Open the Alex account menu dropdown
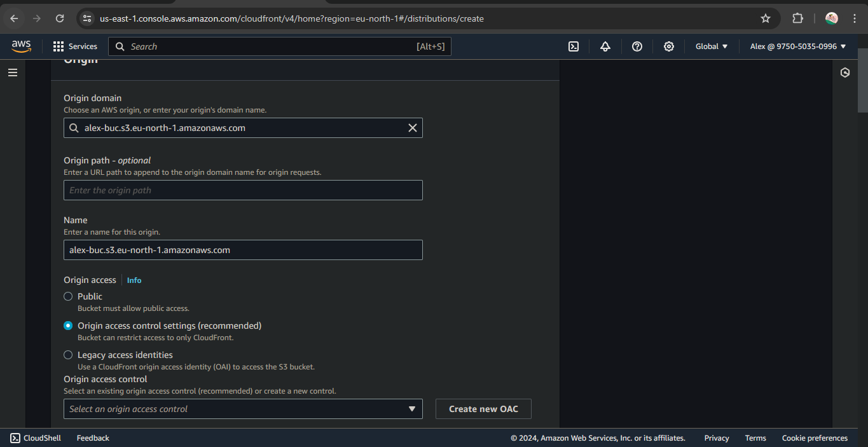Screen dimensions: 868x447 [798, 46]
